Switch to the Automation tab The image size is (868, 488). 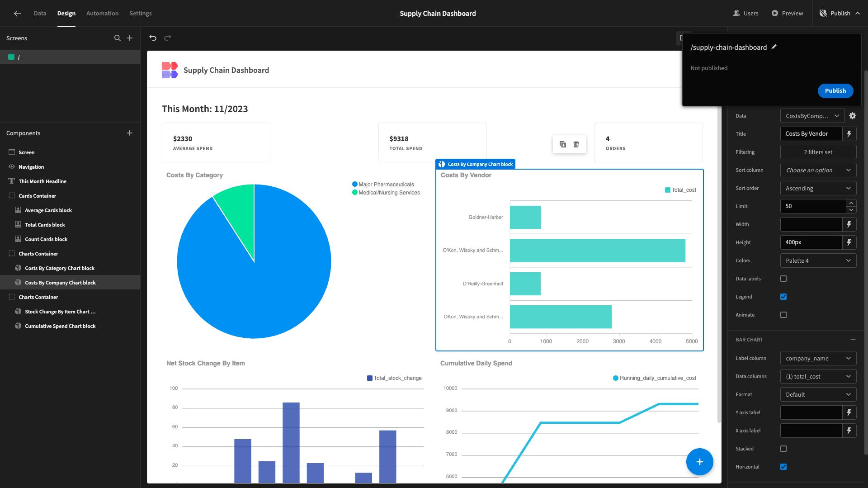103,14
